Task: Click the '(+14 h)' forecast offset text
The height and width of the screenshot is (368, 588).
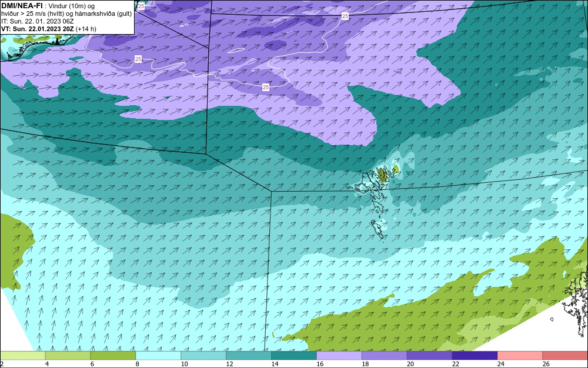Action: click(86, 29)
